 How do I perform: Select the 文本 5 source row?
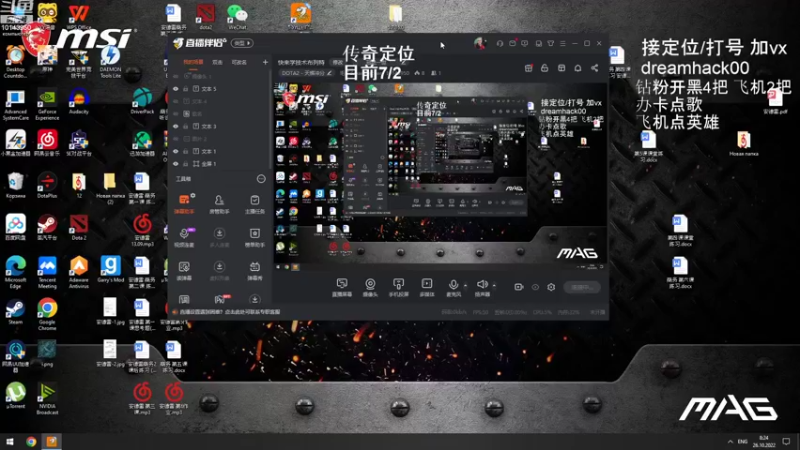219,89
